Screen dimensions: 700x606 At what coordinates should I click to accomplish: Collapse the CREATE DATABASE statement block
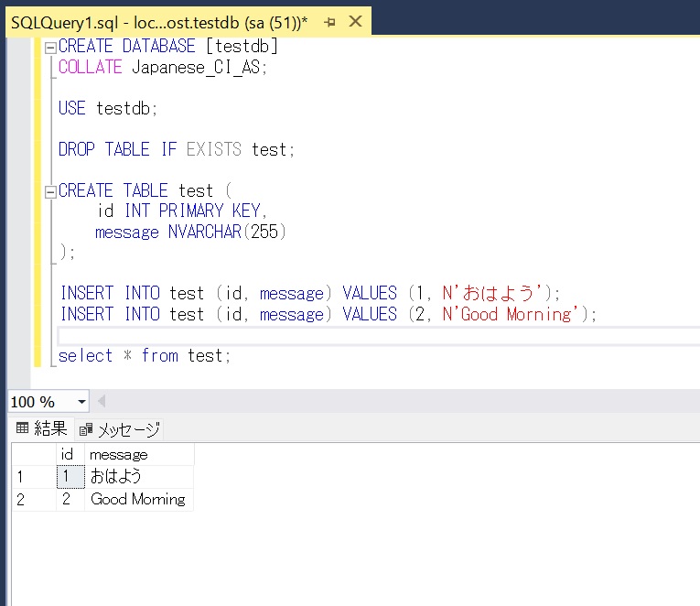tap(50, 48)
